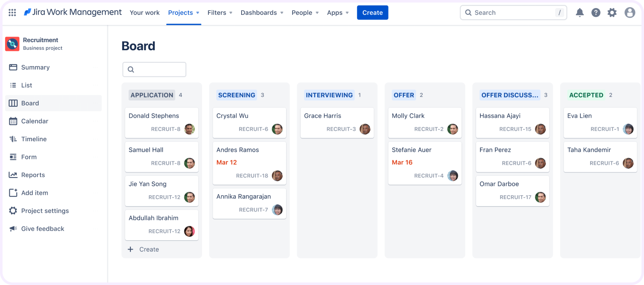Click the blue Create button
Viewport: 644px width, 285px height.
[x=373, y=13]
